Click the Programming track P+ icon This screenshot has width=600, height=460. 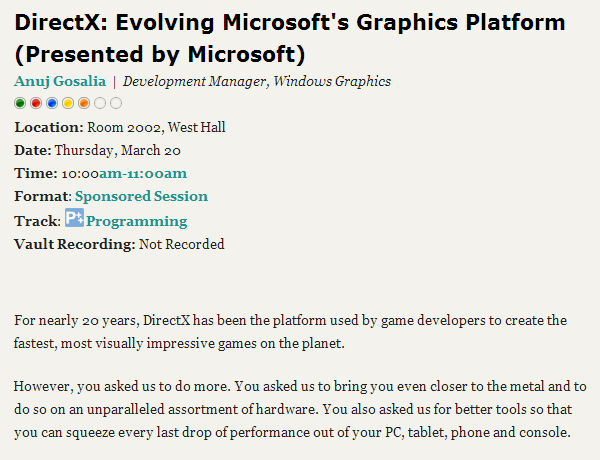(x=74, y=218)
